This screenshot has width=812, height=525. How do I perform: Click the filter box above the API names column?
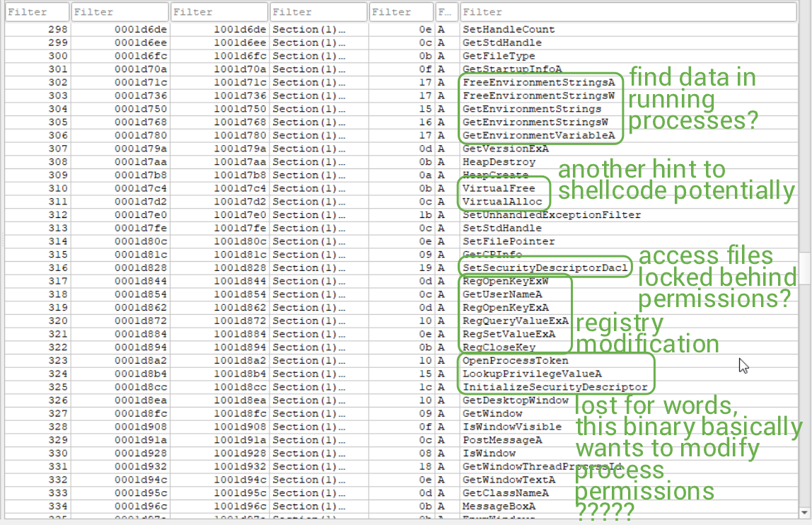(627, 12)
